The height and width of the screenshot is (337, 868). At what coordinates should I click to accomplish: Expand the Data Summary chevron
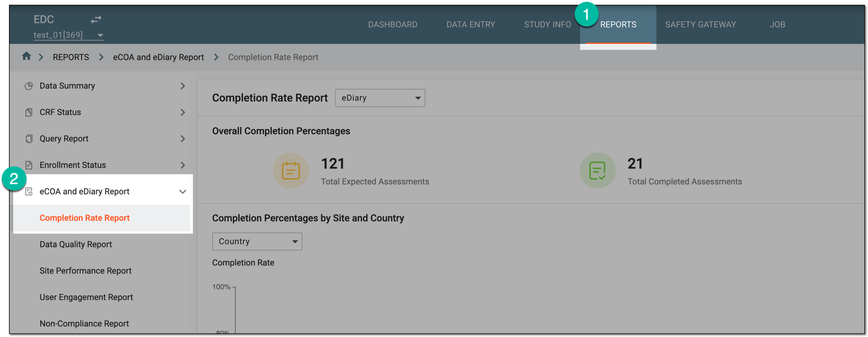[x=183, y=86]
